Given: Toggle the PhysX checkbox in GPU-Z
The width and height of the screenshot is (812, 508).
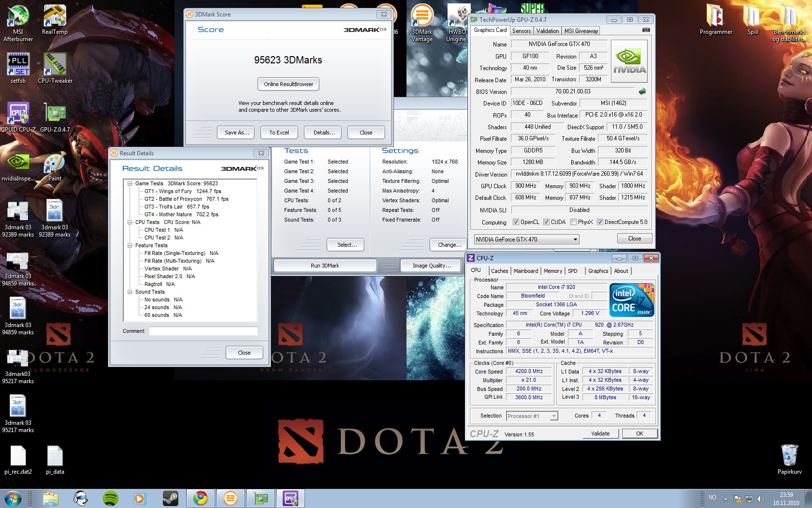Looking at the screenshot, I should 573,222.
